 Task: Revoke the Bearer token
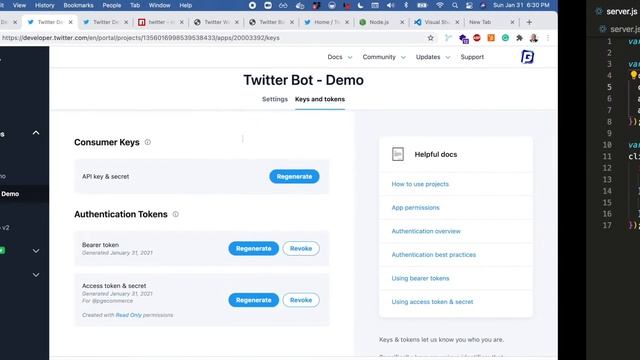(301, 248)
